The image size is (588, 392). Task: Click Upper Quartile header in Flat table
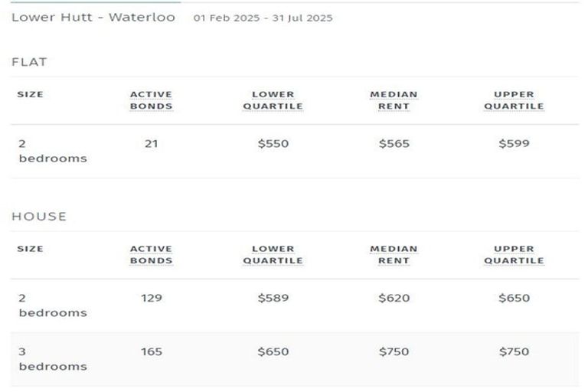coord(514,100)
